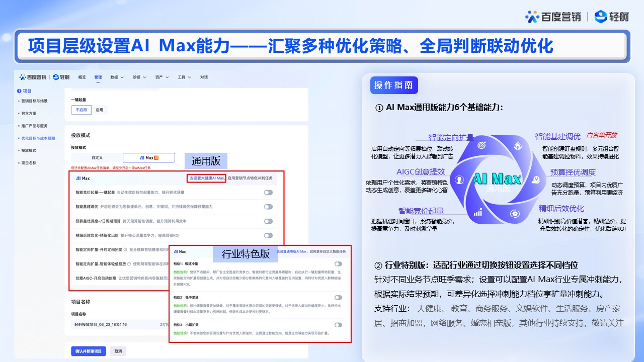Click the 取消 button
644x362 pixels.
pyautogui.click(x=118, y=351)
